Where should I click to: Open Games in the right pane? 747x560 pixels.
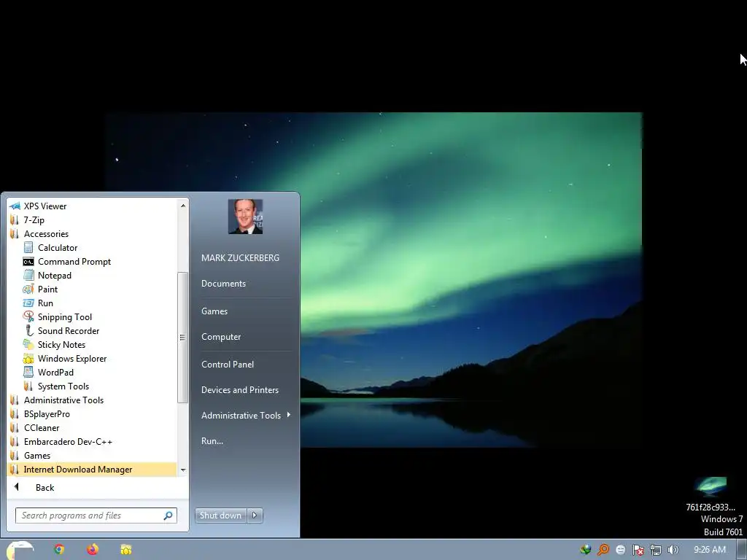214,311
